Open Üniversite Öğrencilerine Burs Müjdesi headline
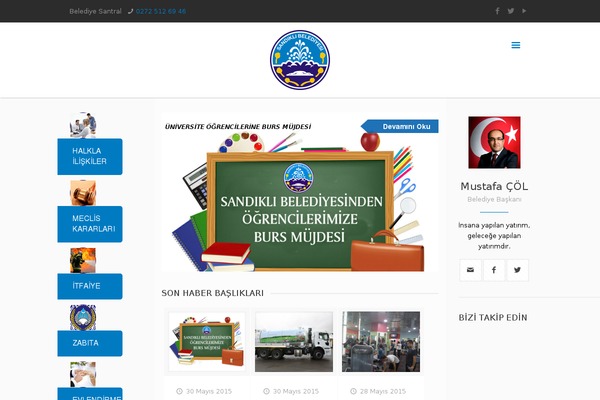Image resolution: width=600 pixels, height=400 pixels. (x=238, y=127)
